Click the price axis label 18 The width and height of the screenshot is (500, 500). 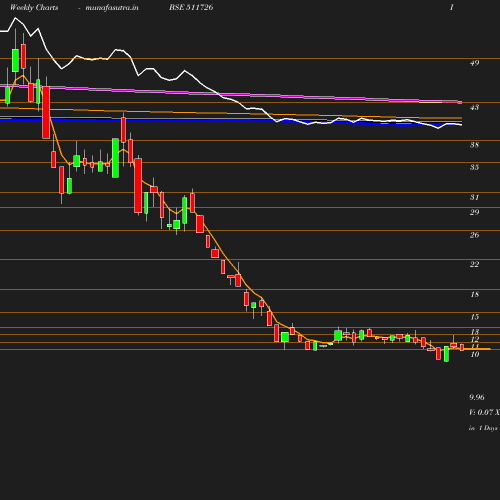[x=474, y=294]
